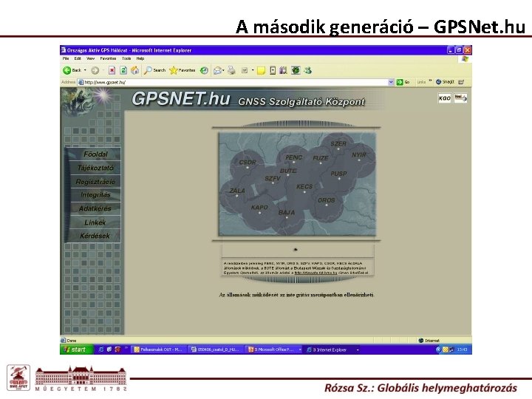Click the system tray clock
532x399 pixels.
(x=462, y=349)
